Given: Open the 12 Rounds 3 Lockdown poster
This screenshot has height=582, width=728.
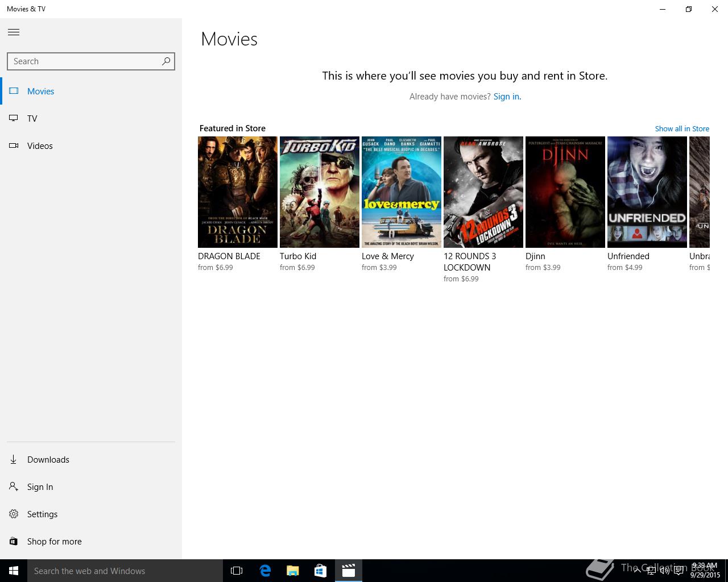Looking at the screenshot, I should (483, 192).
